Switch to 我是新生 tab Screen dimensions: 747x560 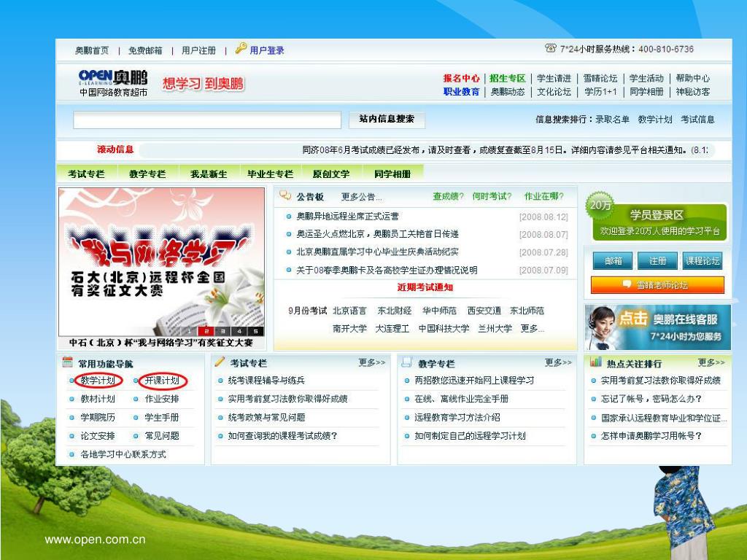[209, 174]
